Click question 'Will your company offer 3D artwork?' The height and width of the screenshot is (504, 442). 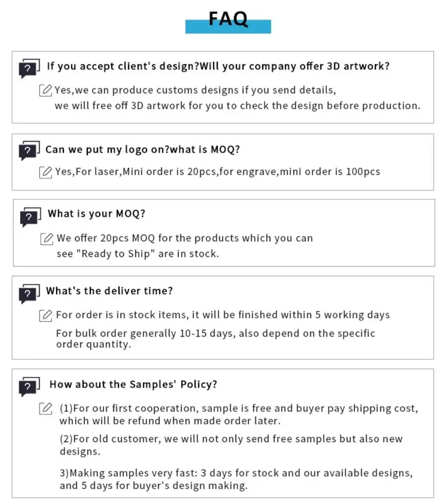tap(294, 66)
